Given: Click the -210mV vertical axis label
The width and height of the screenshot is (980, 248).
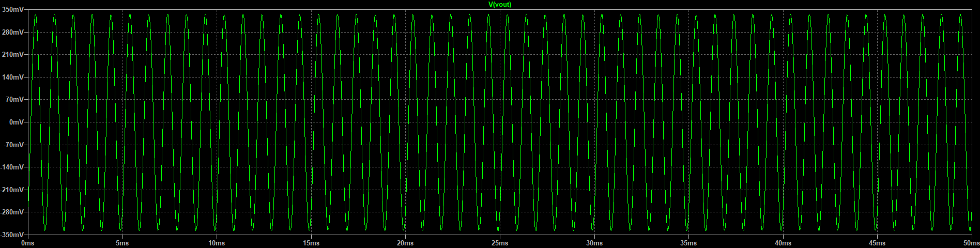Looking at the screenshot, I should pos(12,190).
